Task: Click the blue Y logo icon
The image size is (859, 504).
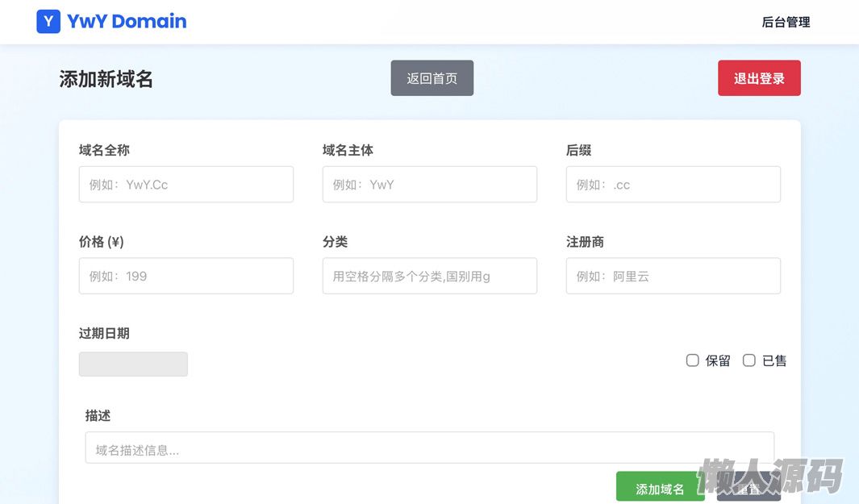Action: coord(48,22)
